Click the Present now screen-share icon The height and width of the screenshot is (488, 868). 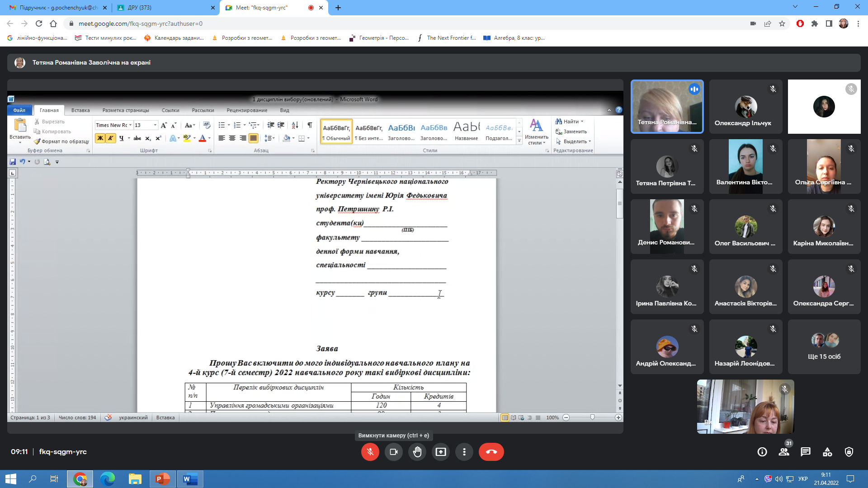point(440,452)
